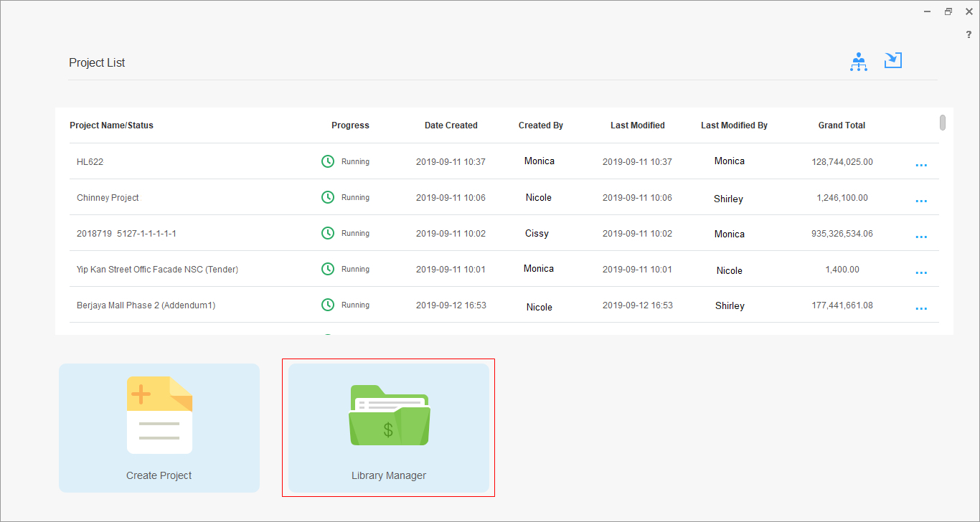
Task: Click the Running clock icon for HL622
Action: coord(328,161)
